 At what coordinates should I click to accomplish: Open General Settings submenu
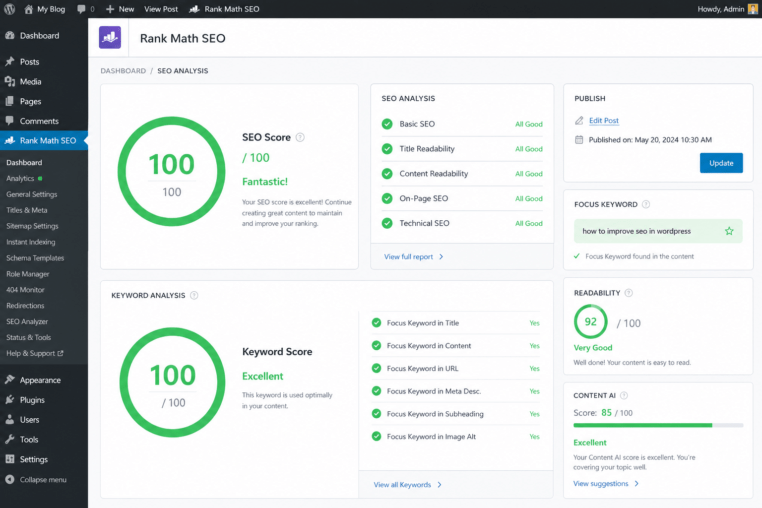coord(32,194)
